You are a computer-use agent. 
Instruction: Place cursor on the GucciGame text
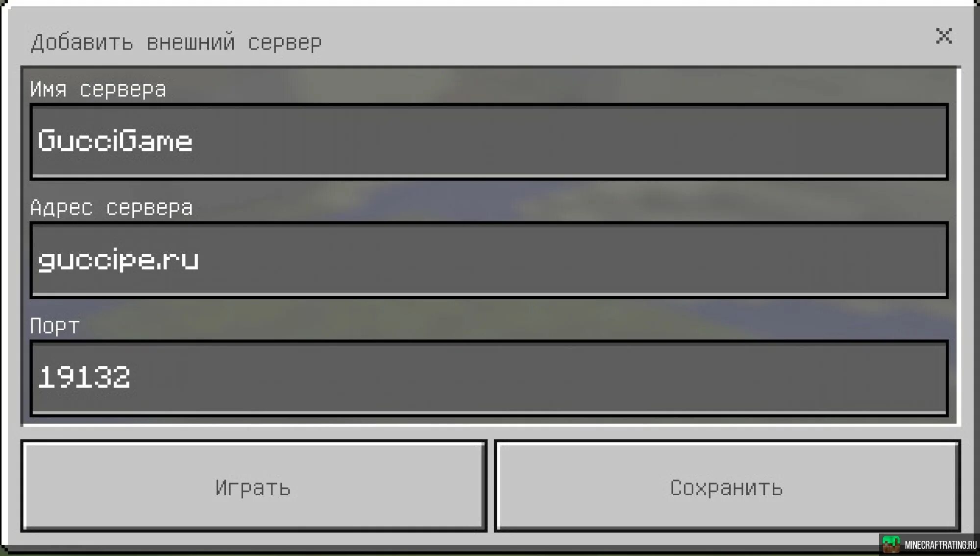coord(115,141)
